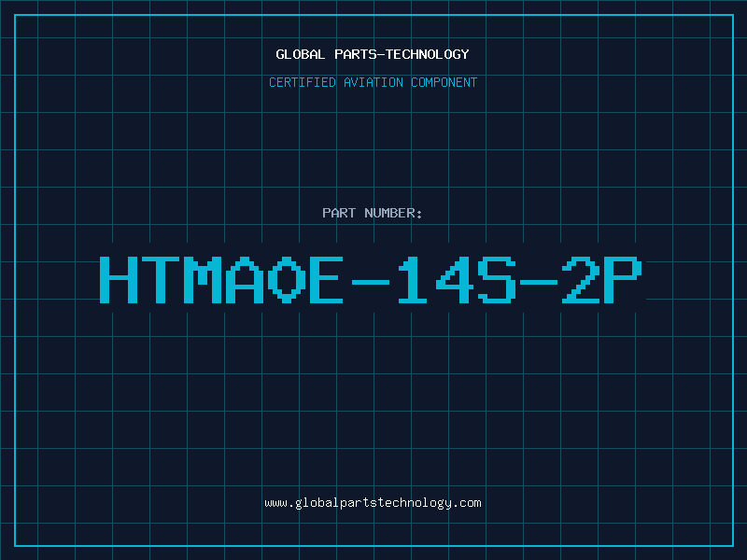
Task: Open the www.globalpartstechnology.com link
Action: tap(373, 503)
